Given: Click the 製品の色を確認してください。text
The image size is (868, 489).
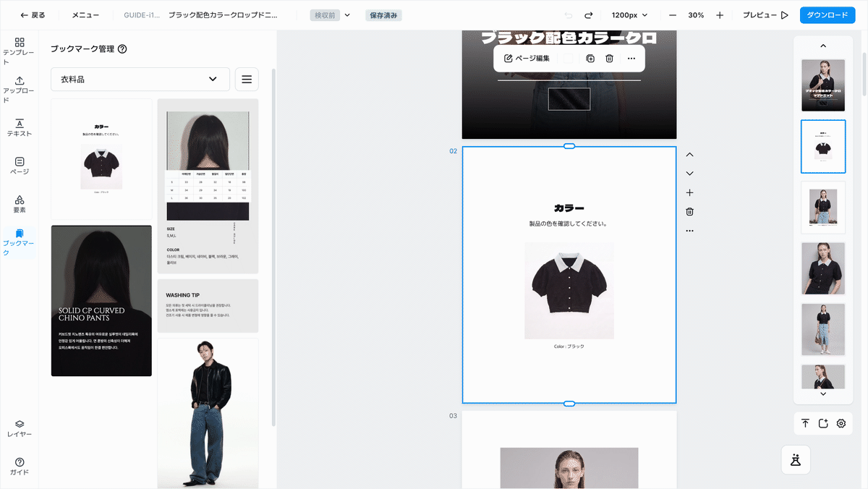Looking at the screenshot, I should coord(569,224).
